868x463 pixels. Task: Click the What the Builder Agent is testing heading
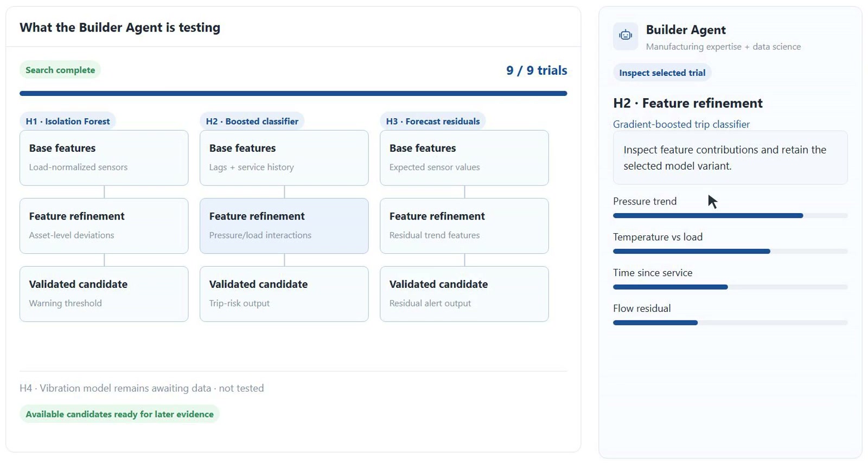pyautogui.click(x=120, y=28)
